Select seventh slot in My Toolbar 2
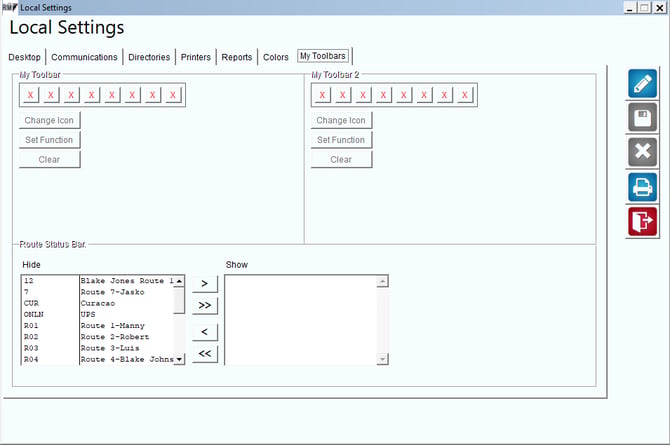 444,95
